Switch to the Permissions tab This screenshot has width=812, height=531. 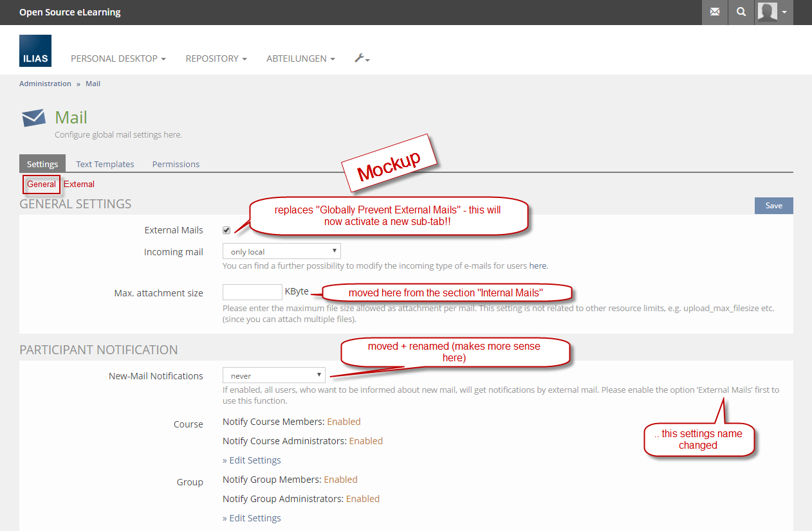tap(176, 164)
